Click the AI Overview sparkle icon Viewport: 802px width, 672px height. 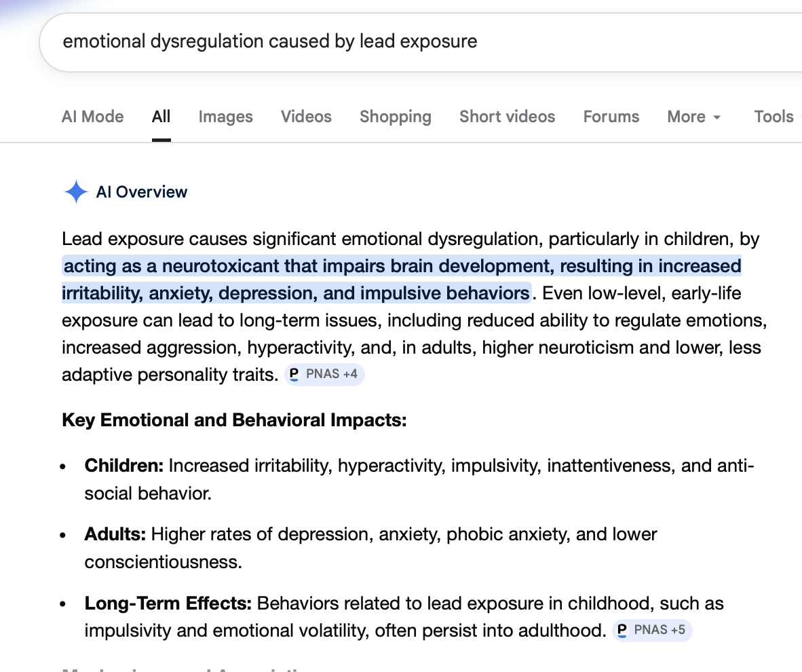pyautogui.click(x=76, y=192)
